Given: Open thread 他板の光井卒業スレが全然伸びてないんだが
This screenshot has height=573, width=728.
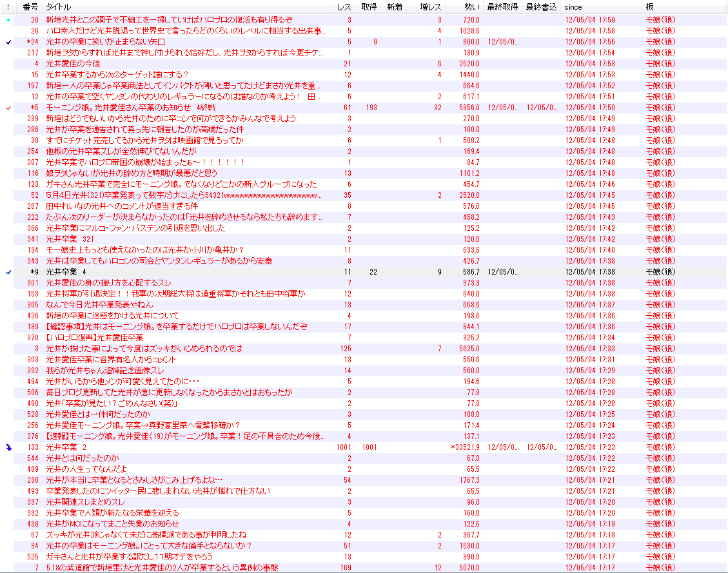Looking at the screenshot, I should [x=121, y=151].
